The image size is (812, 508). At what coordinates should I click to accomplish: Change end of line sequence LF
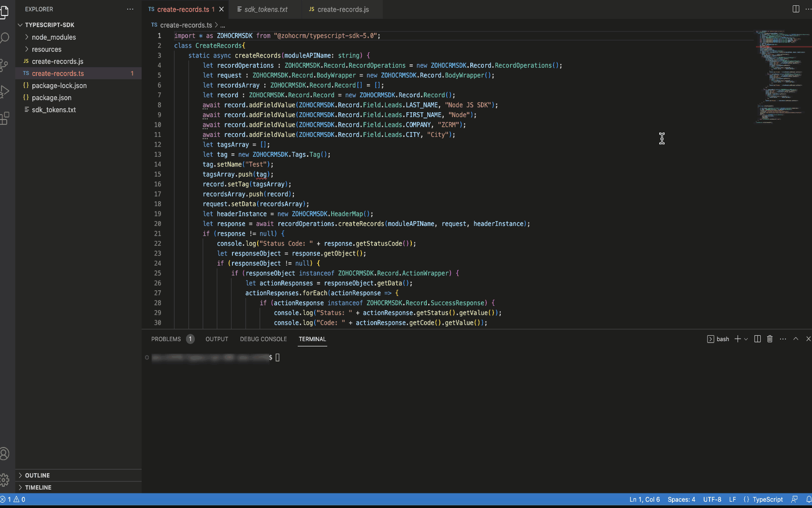[x=733, y=500]
